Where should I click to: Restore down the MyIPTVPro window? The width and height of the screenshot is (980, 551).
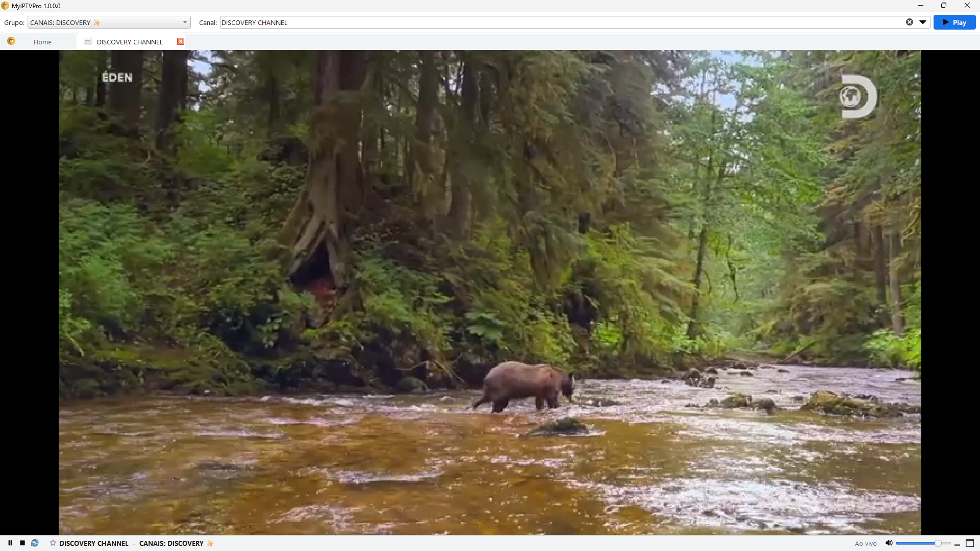coord(944,6)
